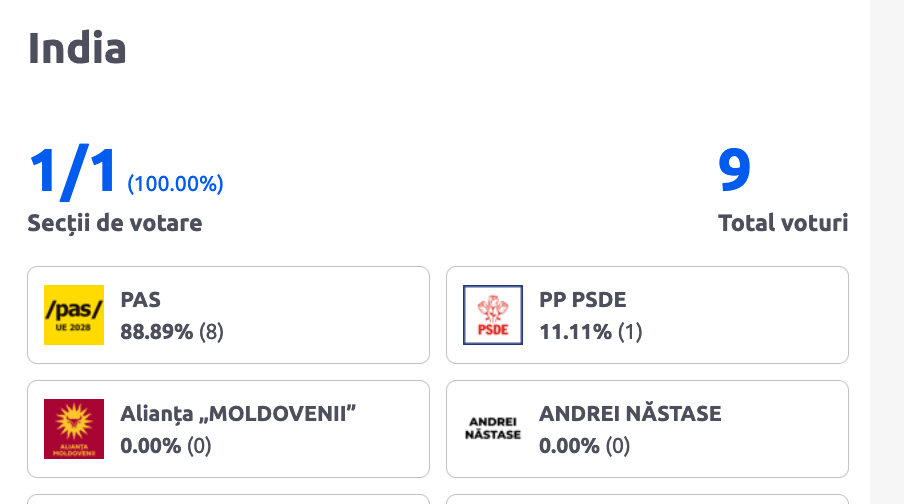Screen dimensions: 904x504
Task: Click the Andrei Năstase text logo
Action: [492, 429]
